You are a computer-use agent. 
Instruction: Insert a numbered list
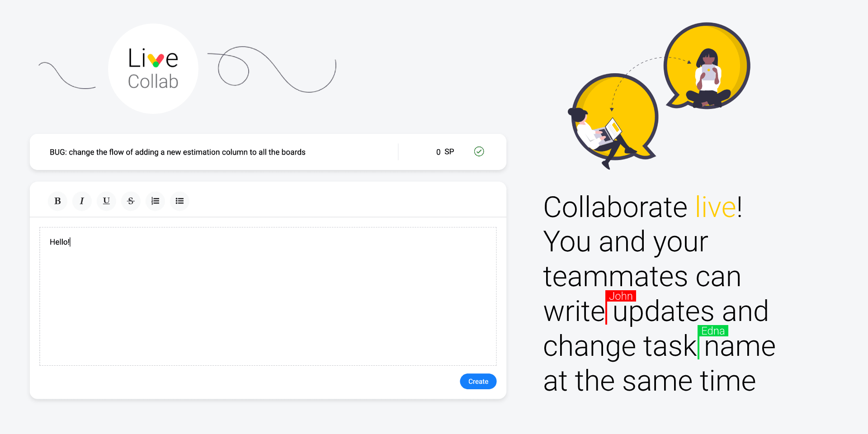pyautogui.click(x=155, y=201)
